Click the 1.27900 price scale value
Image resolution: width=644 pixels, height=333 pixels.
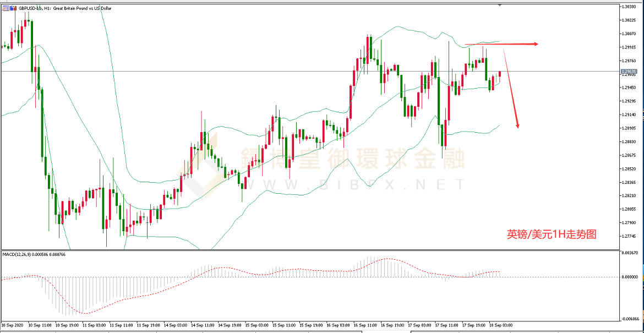coord(629,222)
